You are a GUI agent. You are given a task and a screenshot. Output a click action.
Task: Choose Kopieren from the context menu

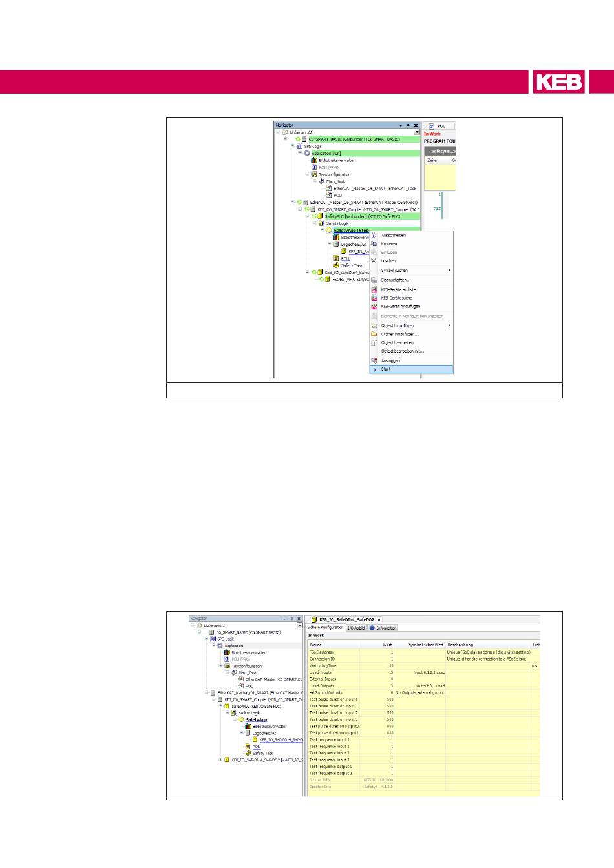point(389,243)
